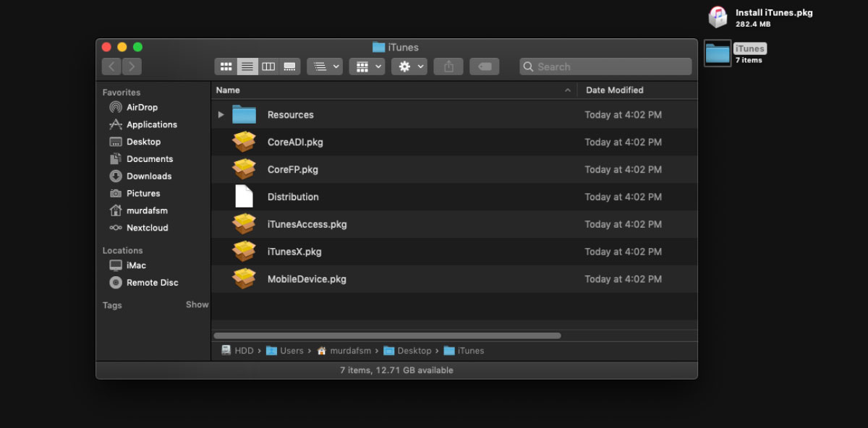Navigate back using the back arrow

tap(111, 66)
